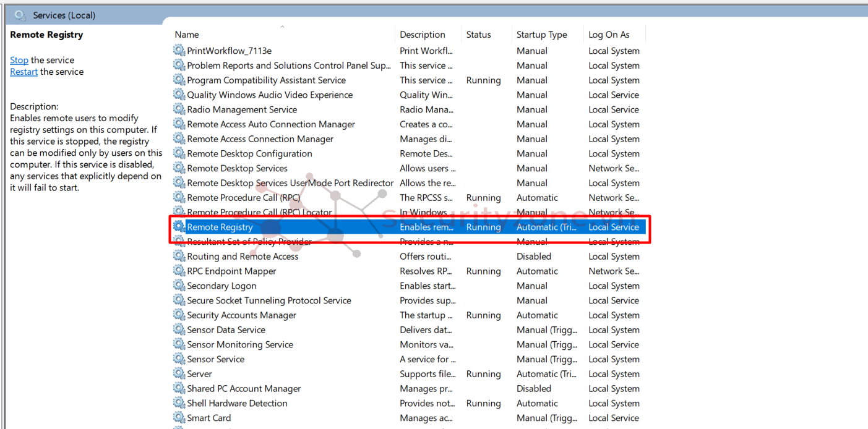Click the gear icon for Remote Desktop Services

tap(179, 168)
